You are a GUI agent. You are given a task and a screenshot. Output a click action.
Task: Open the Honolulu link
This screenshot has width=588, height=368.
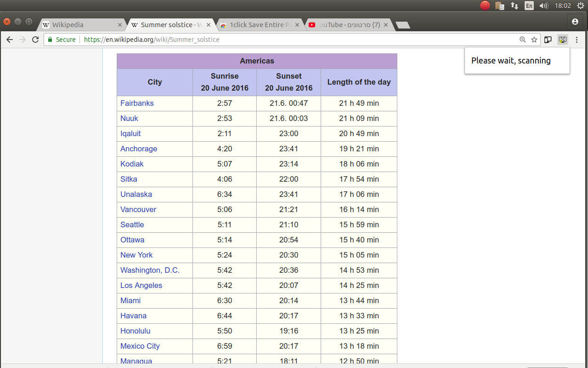[x=135, y=331]
